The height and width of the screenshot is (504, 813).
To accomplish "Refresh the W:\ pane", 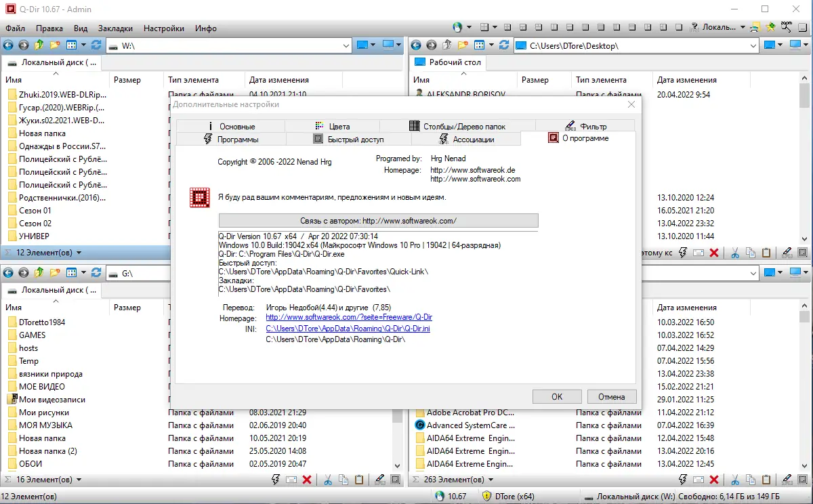I will pyautogui.click(x=96, y=45).
